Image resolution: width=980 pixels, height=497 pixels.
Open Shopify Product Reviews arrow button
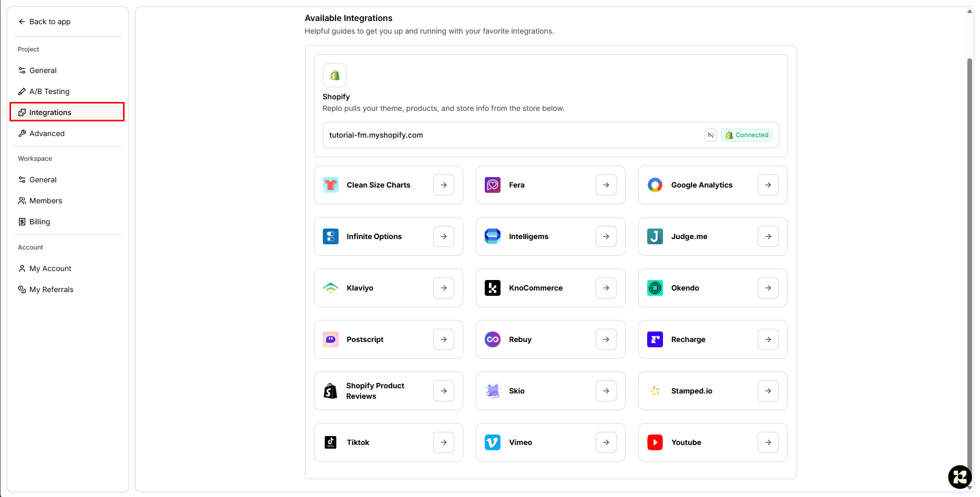click(x=444, y=391)
